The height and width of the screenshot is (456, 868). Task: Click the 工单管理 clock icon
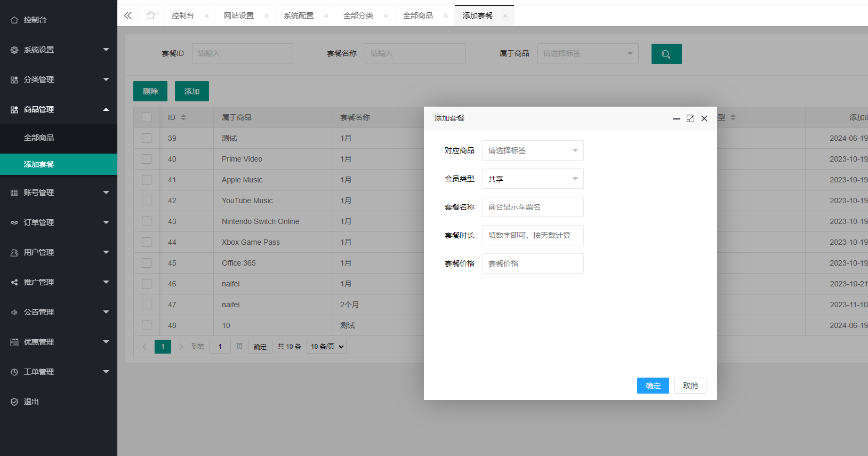14,372
